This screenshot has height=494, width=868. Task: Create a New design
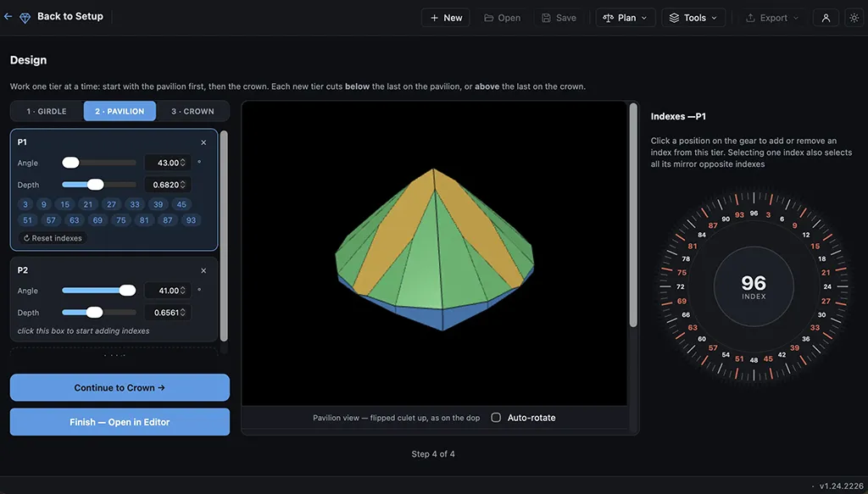tap(446, 18)
